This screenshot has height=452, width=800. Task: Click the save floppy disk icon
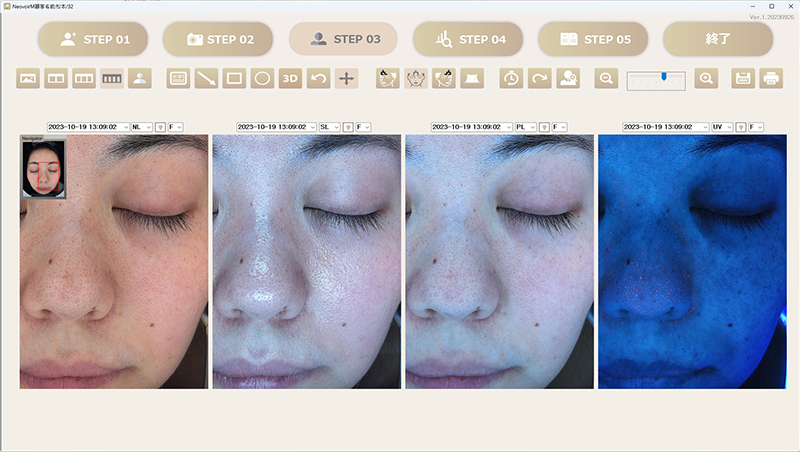[x=743, y=78]
